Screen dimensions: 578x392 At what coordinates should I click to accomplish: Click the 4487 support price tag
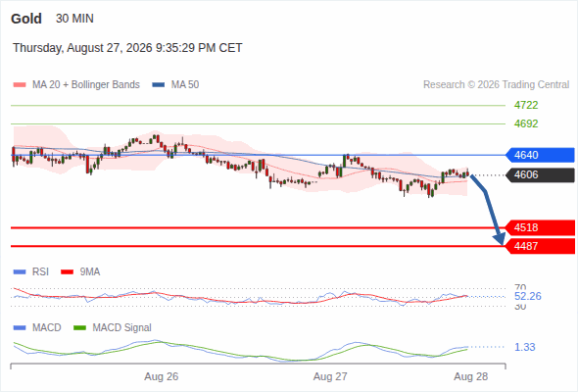click(540, 246)
